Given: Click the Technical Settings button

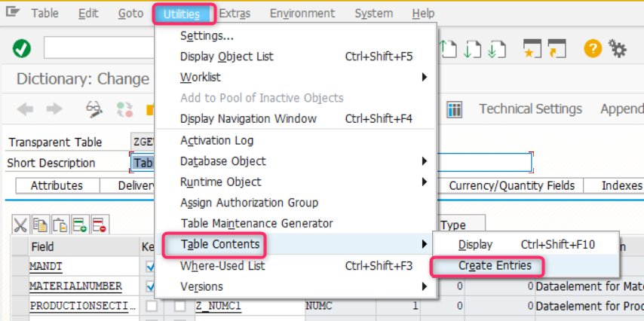Looking at the screenshot, I should pos(530,109).
